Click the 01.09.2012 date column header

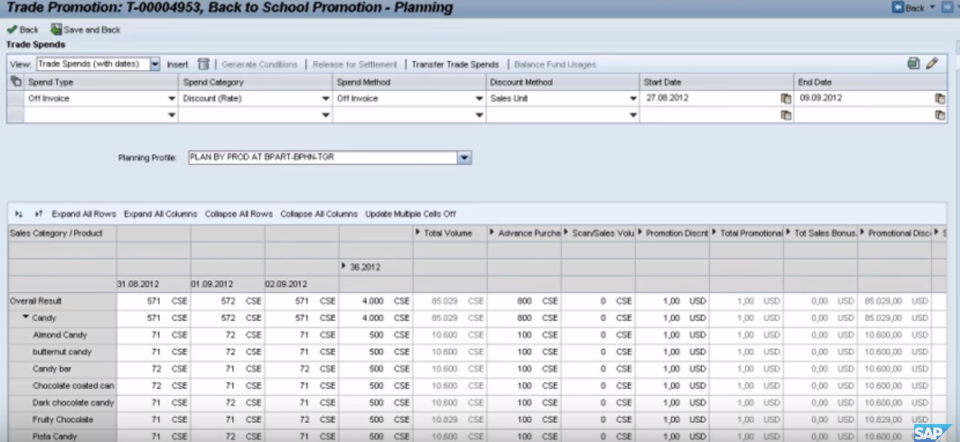coord(212,284)
